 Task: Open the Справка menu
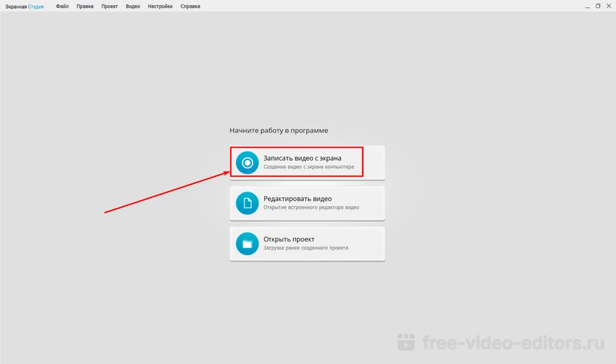(190, 6)
